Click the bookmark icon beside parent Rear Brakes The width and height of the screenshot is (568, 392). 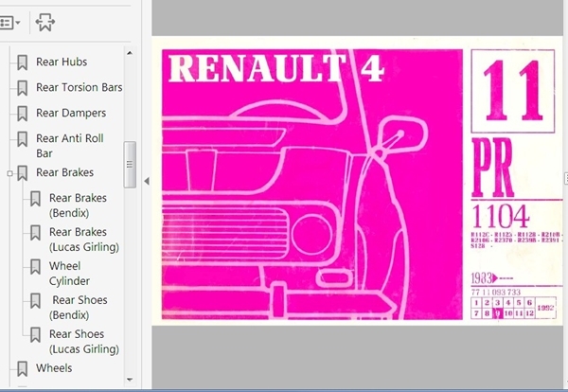point(23,173)
